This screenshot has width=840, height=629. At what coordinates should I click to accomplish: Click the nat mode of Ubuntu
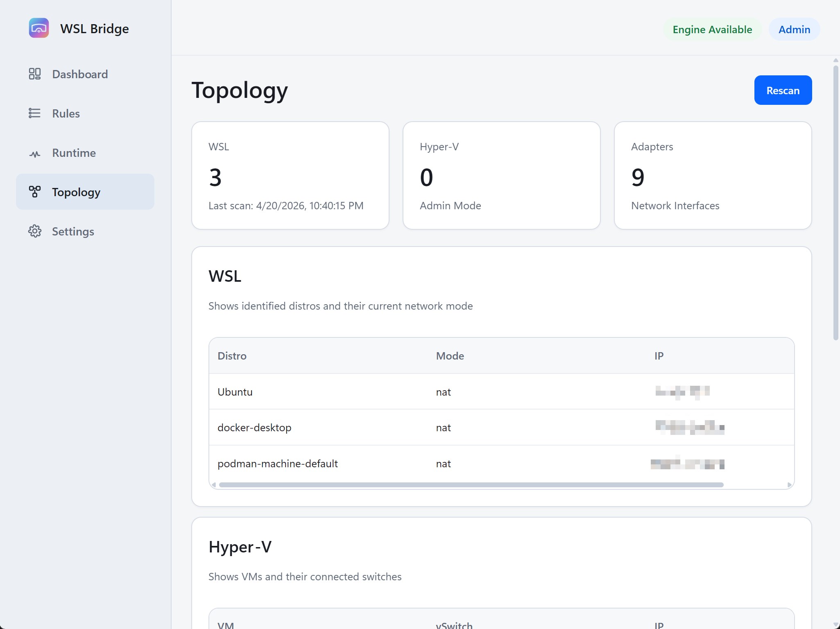pos(444,392)
